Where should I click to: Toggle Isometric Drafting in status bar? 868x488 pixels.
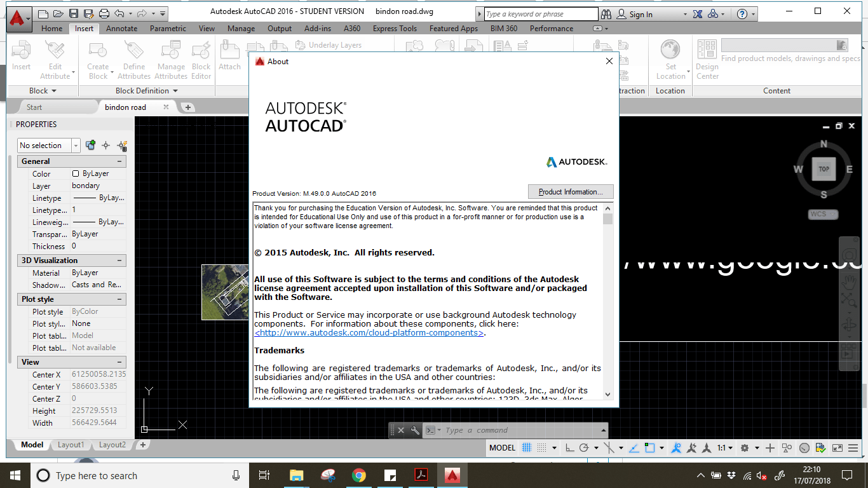pos(609,447)
